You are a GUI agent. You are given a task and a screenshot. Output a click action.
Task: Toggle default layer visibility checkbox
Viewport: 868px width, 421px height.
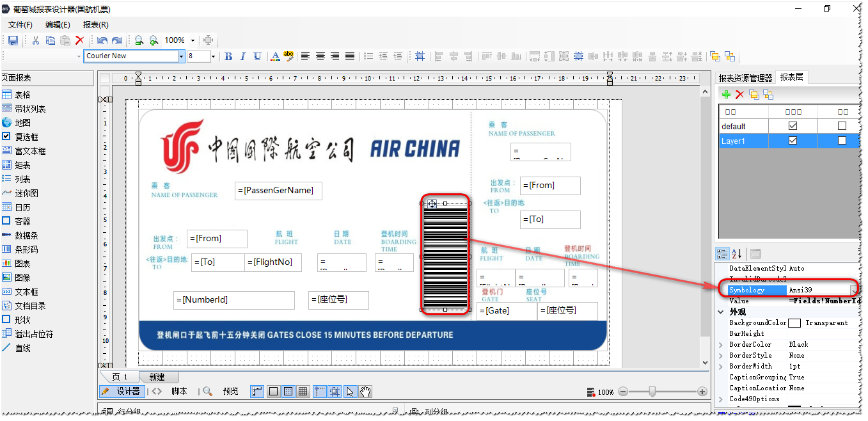click(x=793, y=126)
